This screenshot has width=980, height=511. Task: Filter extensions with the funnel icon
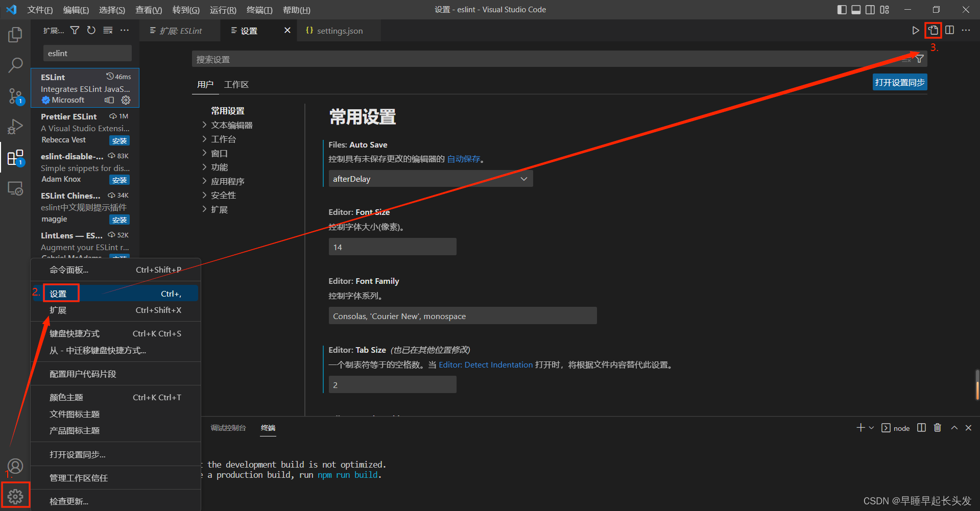coord(75,31)
